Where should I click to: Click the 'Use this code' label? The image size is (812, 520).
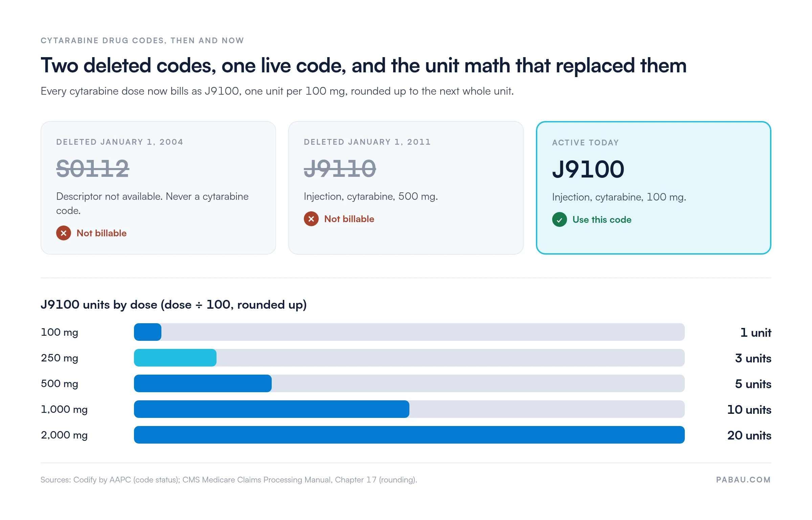(602, 219)
